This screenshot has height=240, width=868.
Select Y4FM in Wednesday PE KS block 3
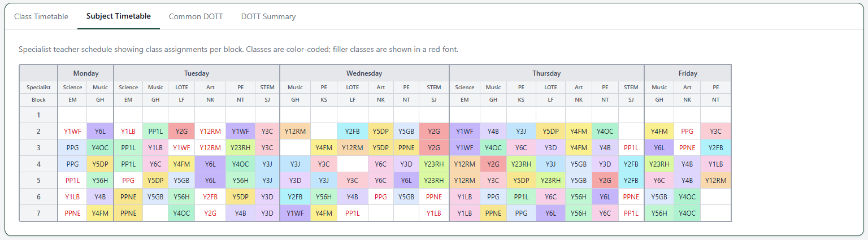coord(324,148)
